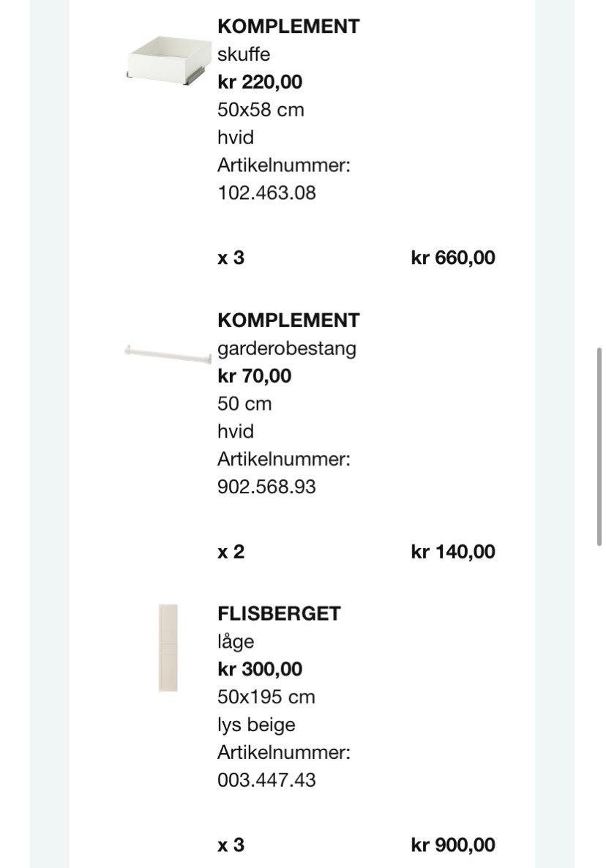The width and height of the screenshot is (606, 868).
Task: Click the kr 900,00 line total
Action: click(x=453, y=845)
